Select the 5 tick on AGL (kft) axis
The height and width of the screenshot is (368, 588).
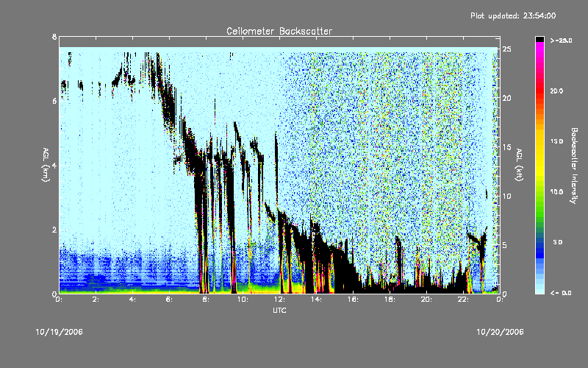click(505, 245)
